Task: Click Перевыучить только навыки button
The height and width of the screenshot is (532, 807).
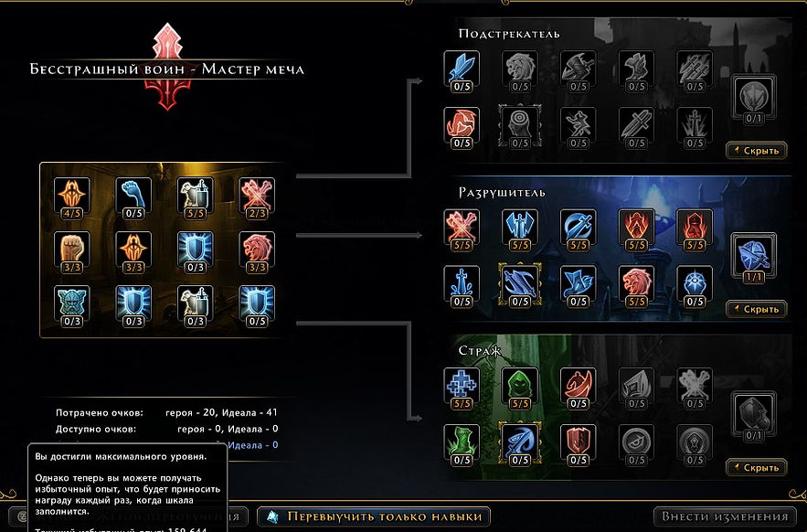Action: pyautogui.click(x=374, y=516)
